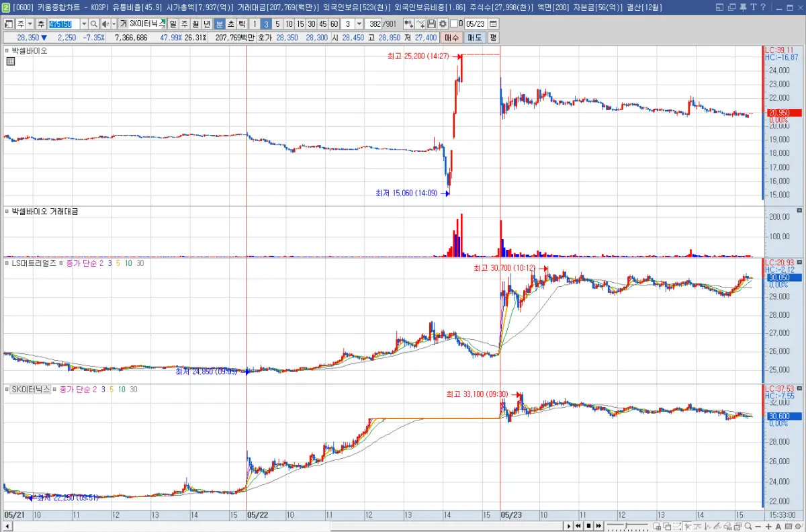Collapse the SK이터닉스 panel marker
The width and height of the screenshot is (806, 532).
pos(7,390)
